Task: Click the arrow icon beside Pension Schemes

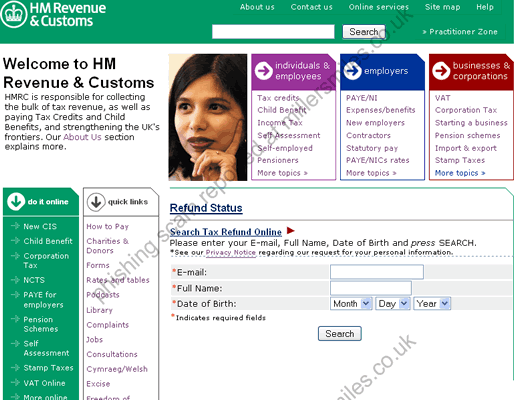Action: [15, 319]
